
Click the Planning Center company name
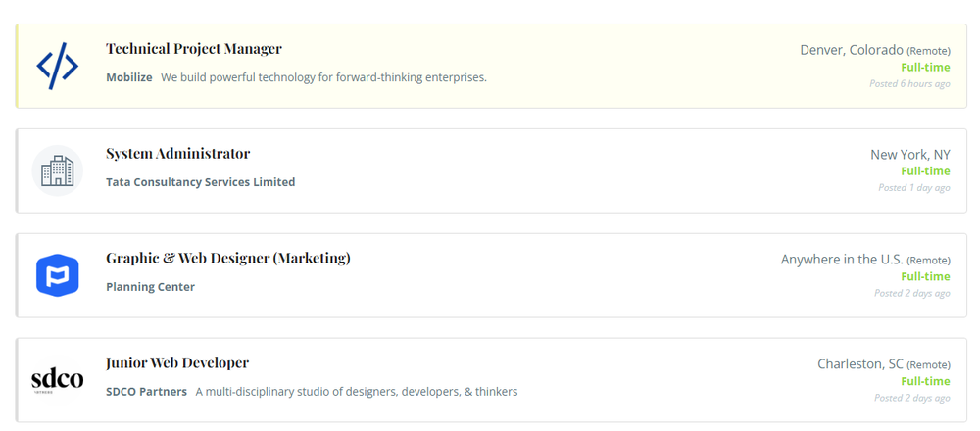[150, 287]
